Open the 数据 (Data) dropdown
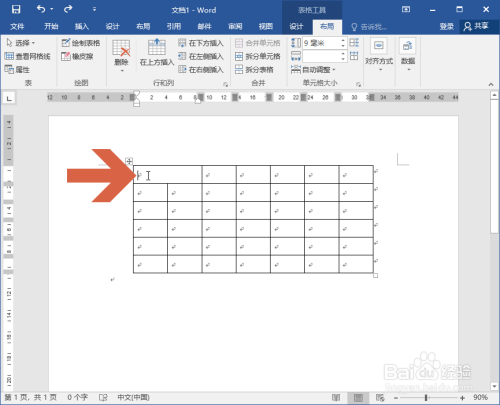The width and height of the screenshot is (500, 405). (408, 55)
